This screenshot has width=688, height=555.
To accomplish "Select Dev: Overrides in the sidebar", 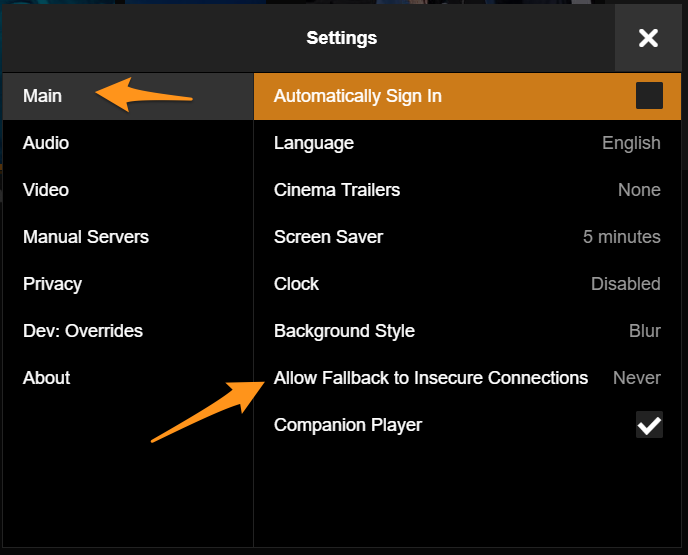I will [83, 331].
